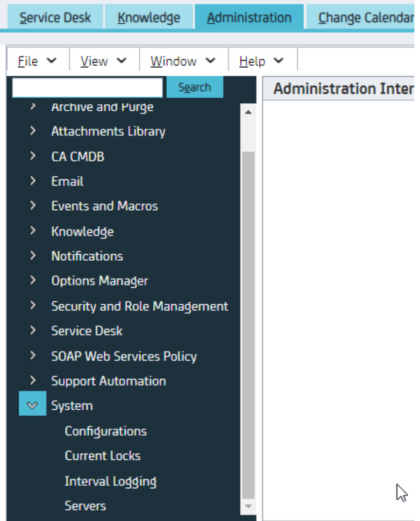The image size is (420, 521).
Task: Click the Search button
Action: click(194, 87)
